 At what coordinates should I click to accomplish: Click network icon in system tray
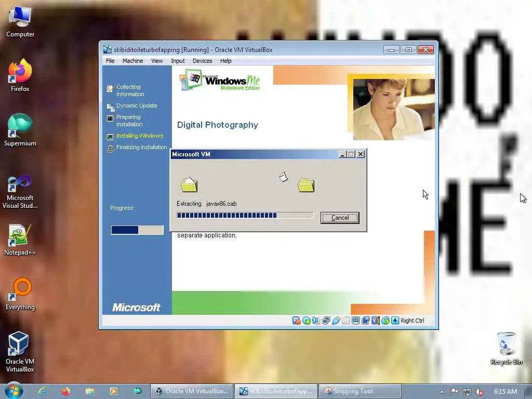click(x=467, y=392)
